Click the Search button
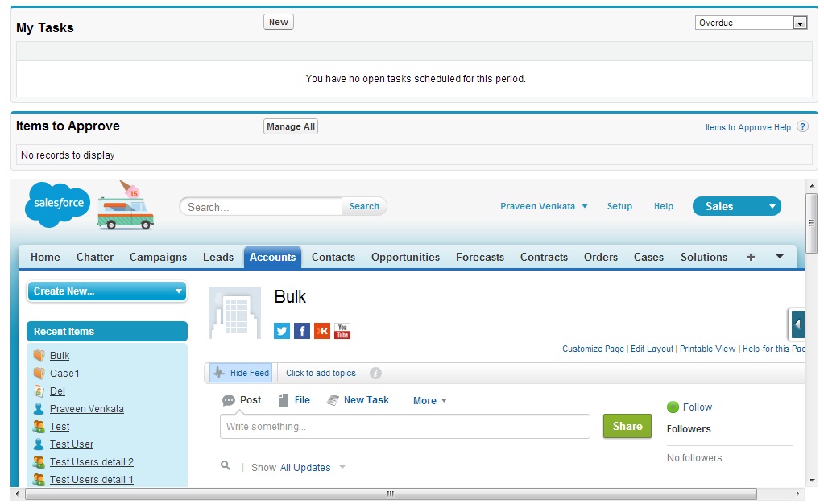 [364, 207]
